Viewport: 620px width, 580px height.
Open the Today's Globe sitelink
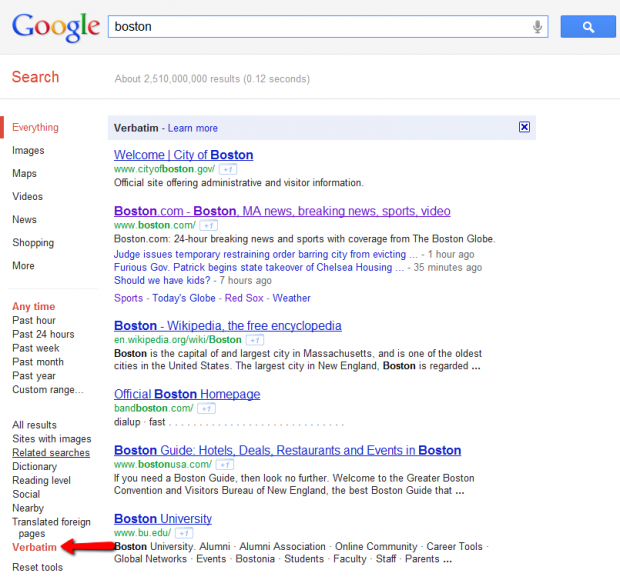[184, 298]
